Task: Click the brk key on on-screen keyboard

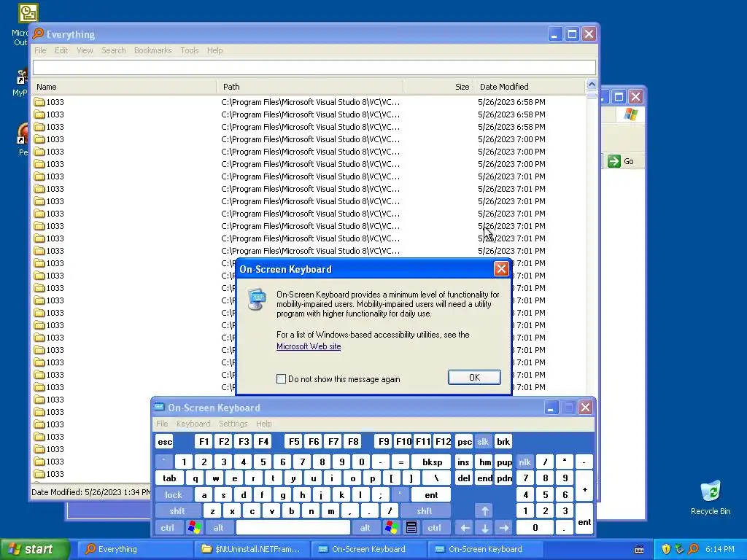Action: [x=503, y=442]
